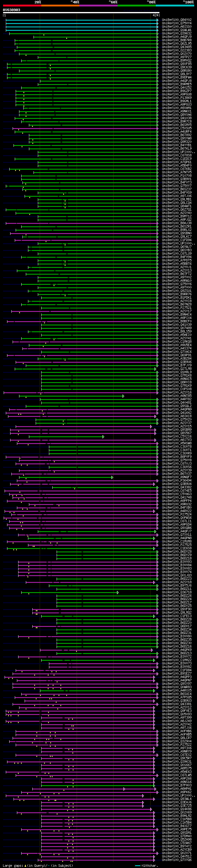Select the UniRef100_Q43485 label
This screenshot has height=868, width=197.
[x=177, y=47]
